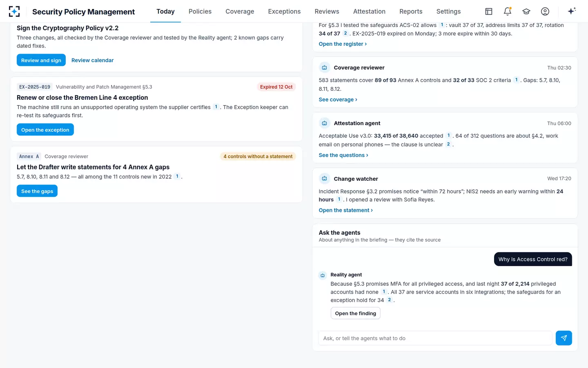Open the Reports tab

[x=411, y=11]
